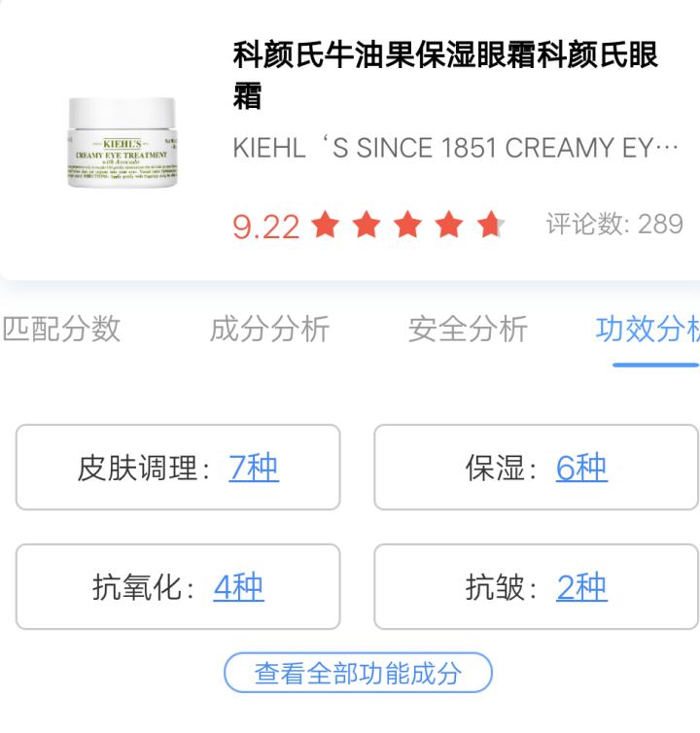Image resolution: width=700 pixels, height=733 pixels.
Task: Open the 4种 antioxidant ingredients link
Action: coord(238,587)
